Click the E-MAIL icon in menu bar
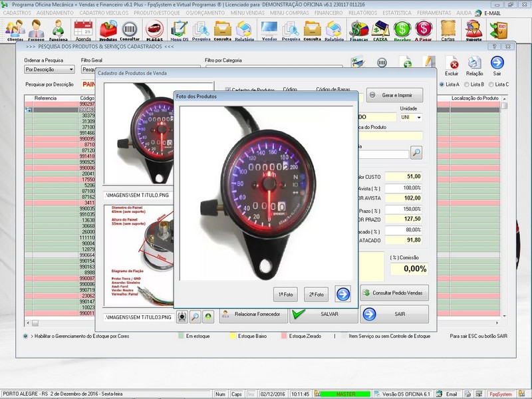Screen dimensions: 532x399 (x=487, y=13)
